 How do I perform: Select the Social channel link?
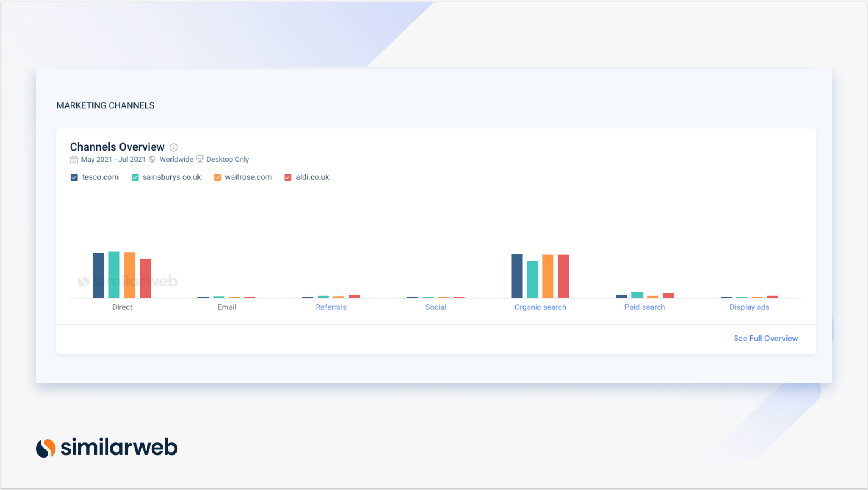point(436,307)
